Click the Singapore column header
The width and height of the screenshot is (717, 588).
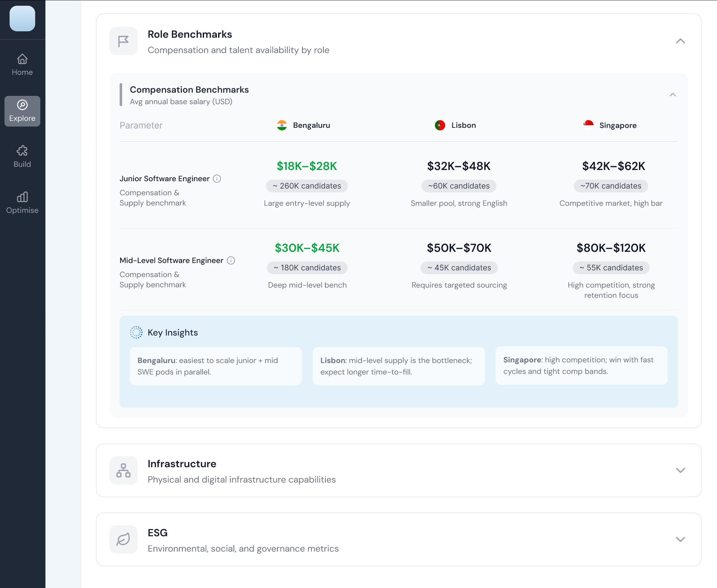click(x=610, y=125)
